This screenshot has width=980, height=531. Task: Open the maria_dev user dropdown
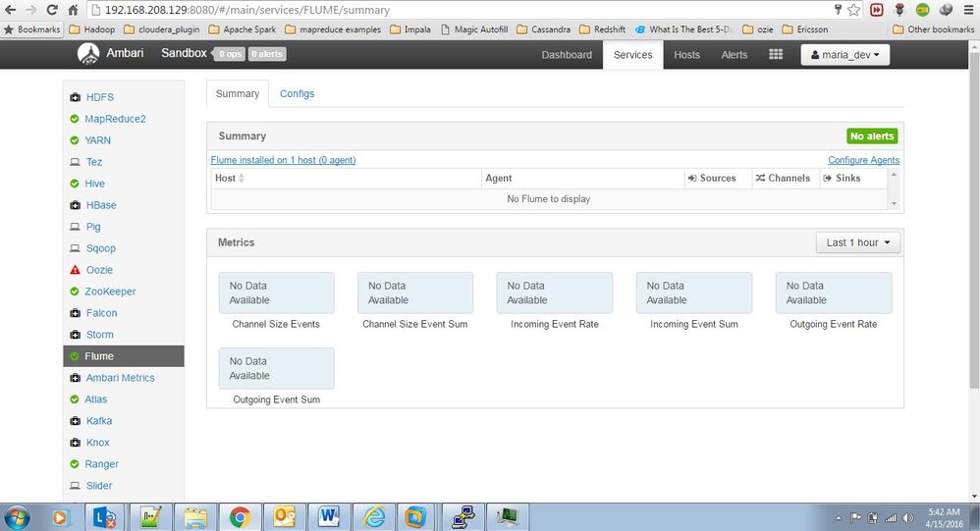(845, 55)
